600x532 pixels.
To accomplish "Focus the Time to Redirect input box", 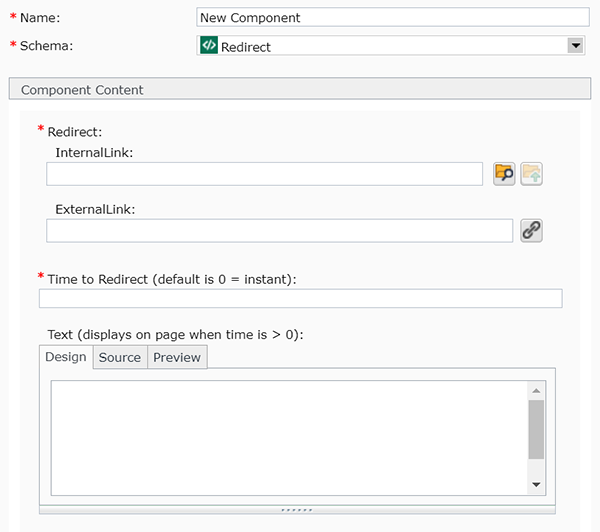I will click(300, 298).
